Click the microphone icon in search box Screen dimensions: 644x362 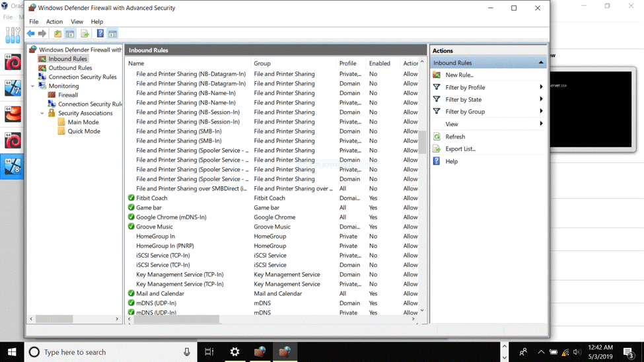pos(187,351)
